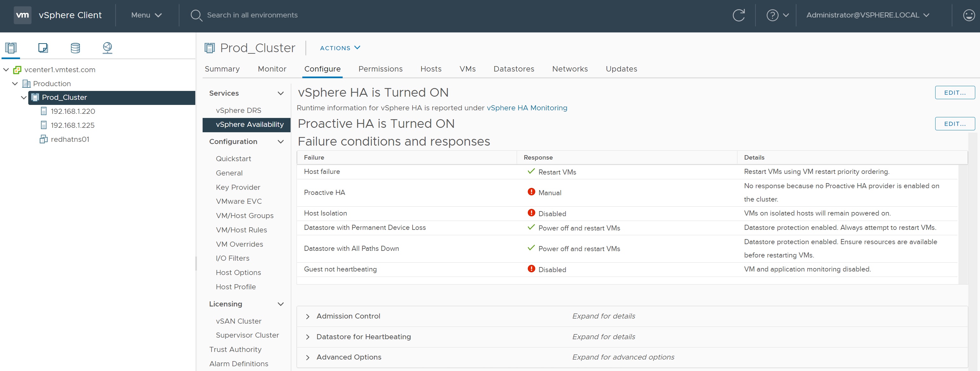The height and width of the screenshot is (371, 980).
Task: Click the host icon beside 192.168.1.225
Action: (44, 125)
